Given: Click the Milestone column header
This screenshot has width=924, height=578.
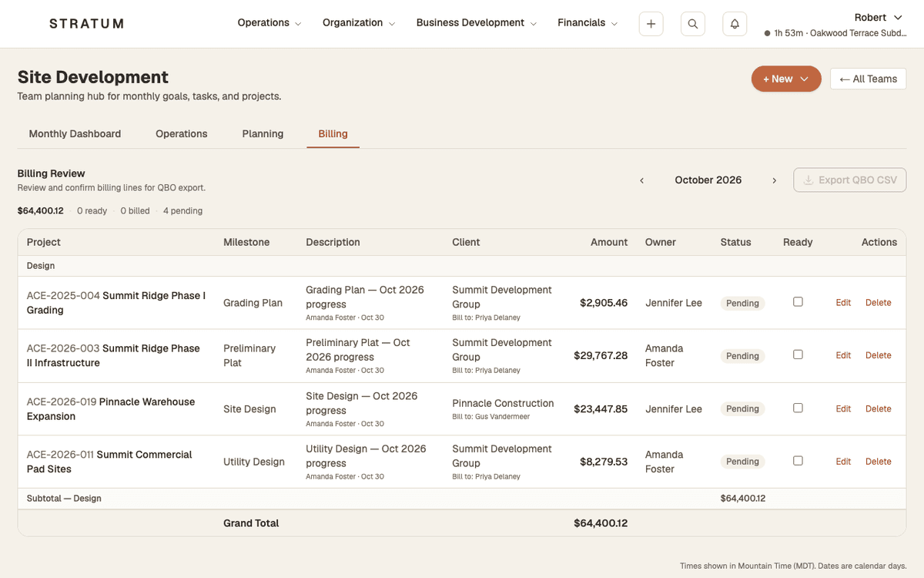Looking at the screenshot, I should tap(246, 242).
